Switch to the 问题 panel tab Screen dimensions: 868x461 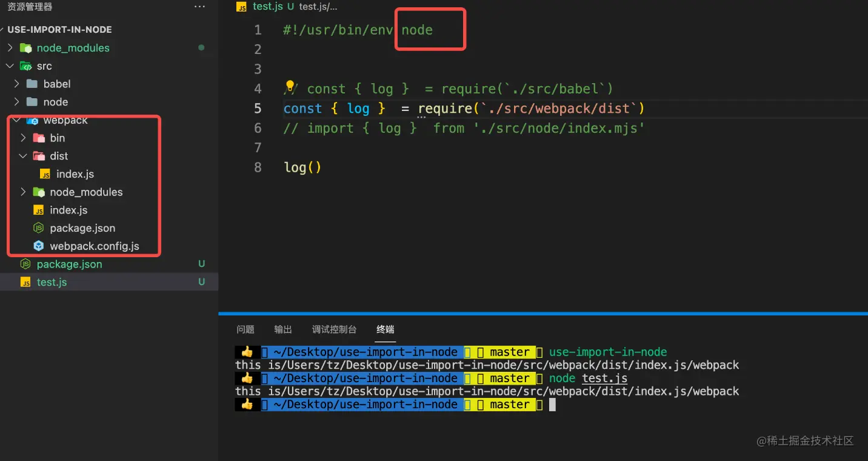coord(245,329)
